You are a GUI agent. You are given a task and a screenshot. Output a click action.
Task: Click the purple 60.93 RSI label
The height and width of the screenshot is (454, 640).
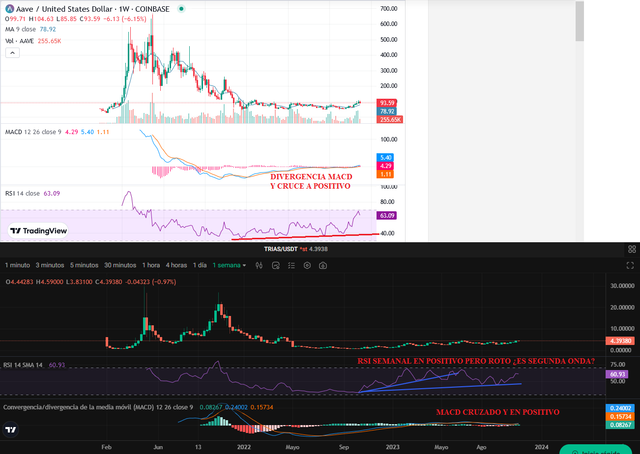[x=617, y=374]
